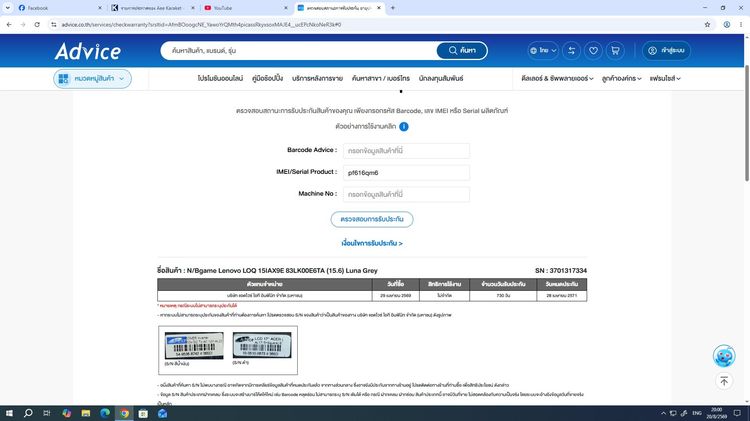Open the shopping guide menu
Viewport: 750px width, 421px height.
point(267,78)
